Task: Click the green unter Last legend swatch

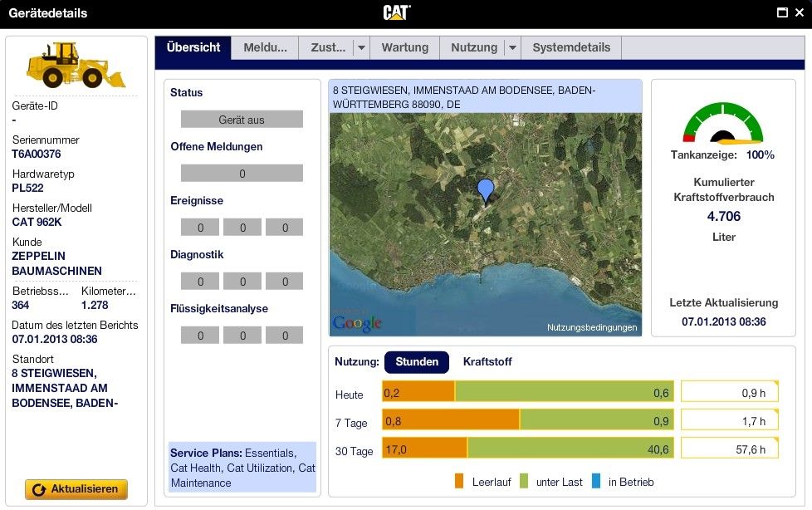Action: [524, 481]
